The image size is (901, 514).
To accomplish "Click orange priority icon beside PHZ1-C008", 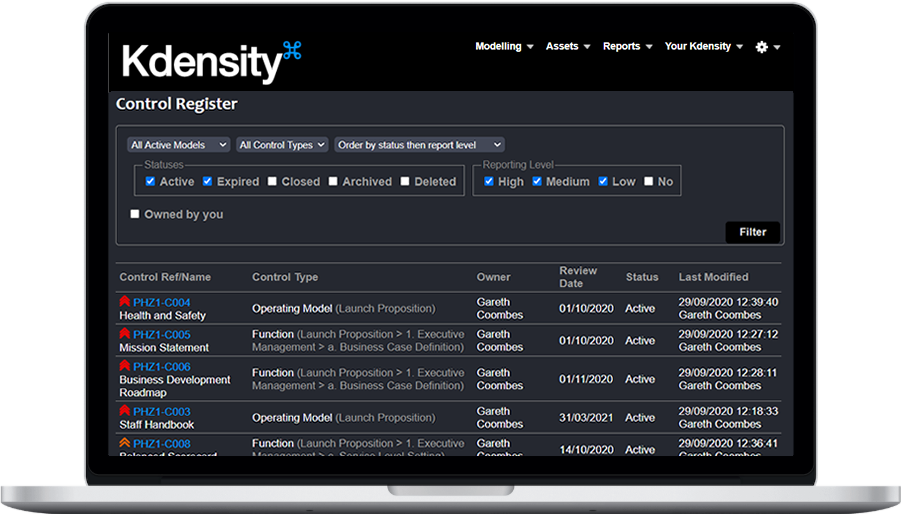I will coord(125,442).
